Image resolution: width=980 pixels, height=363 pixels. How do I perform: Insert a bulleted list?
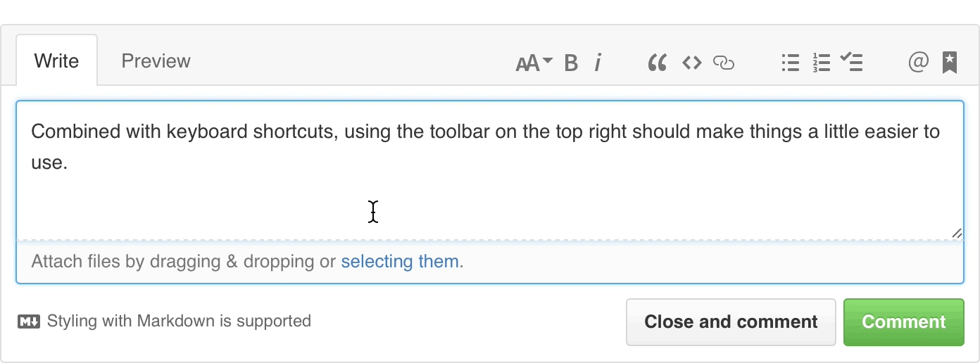pyautogui.click(x=790, y=63)
